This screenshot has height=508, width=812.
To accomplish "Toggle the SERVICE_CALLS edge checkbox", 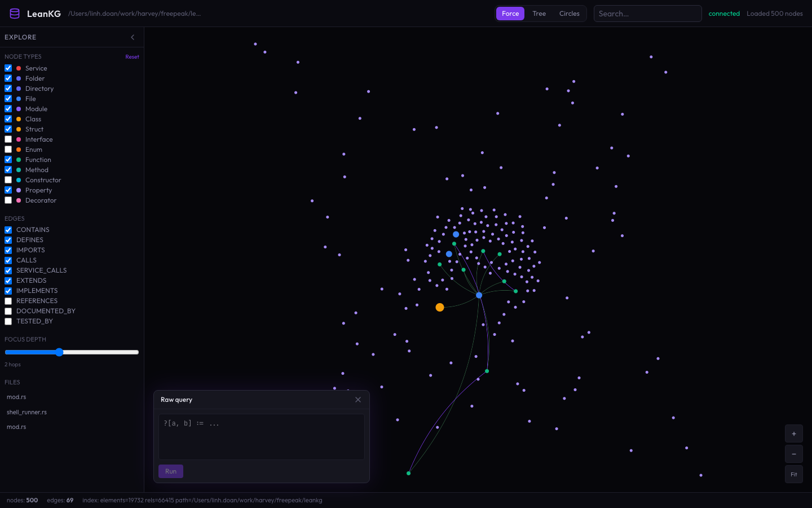I will pos(8,270).
